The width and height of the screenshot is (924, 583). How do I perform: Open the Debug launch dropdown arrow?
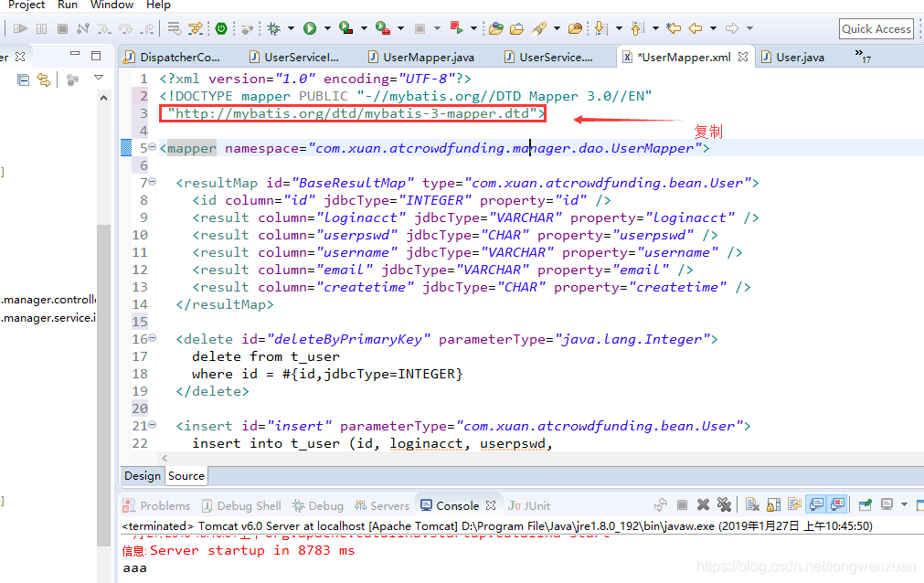(291, 28)
